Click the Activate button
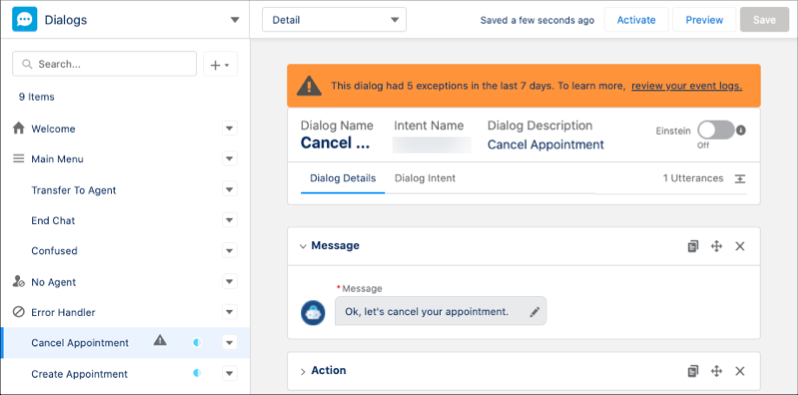The height and width of the screenshot is (395, 798). 636,20
